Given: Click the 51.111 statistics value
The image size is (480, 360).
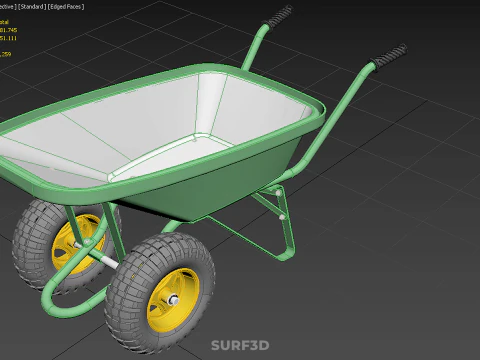Looking at the screenshot, I should [x=8, y=38].
